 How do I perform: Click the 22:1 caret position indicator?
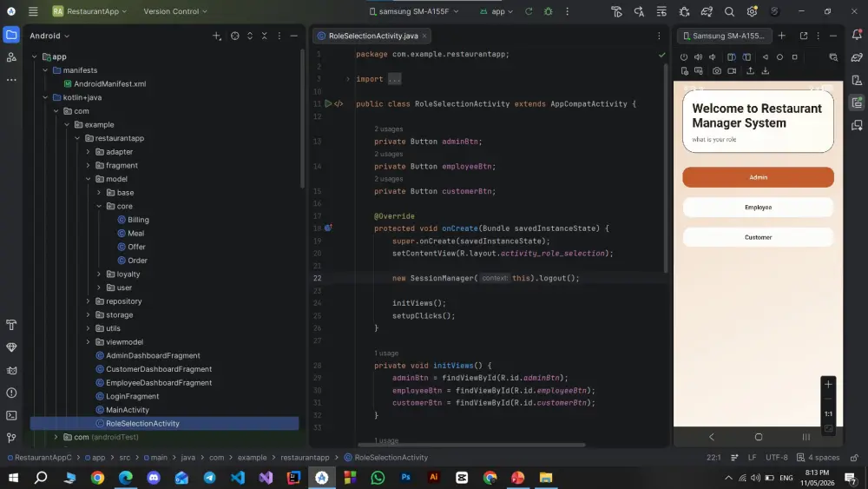tap(713, 458)
